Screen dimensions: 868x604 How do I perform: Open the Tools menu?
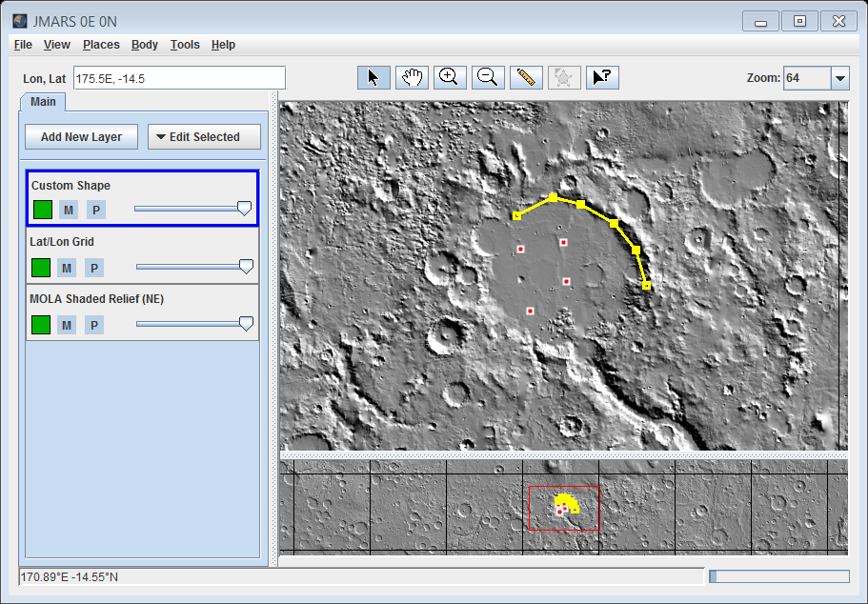pos(185,45)
